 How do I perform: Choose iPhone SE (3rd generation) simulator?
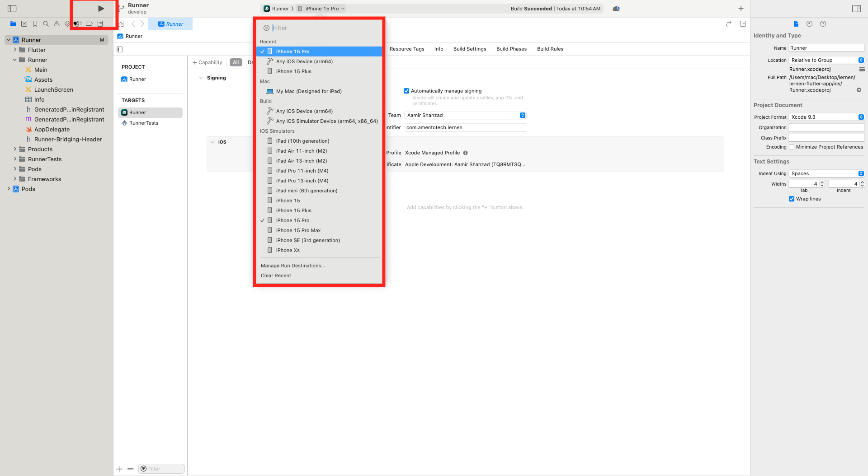click(319, 240)
